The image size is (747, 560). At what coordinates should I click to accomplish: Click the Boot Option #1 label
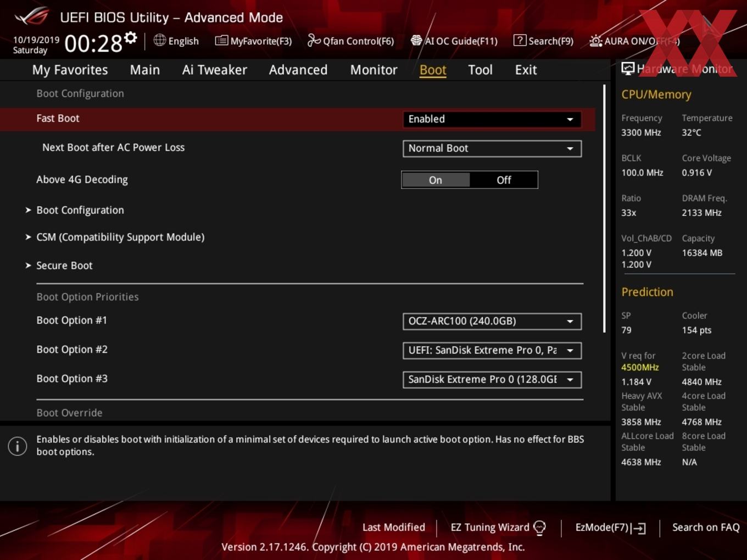(71, 321)
